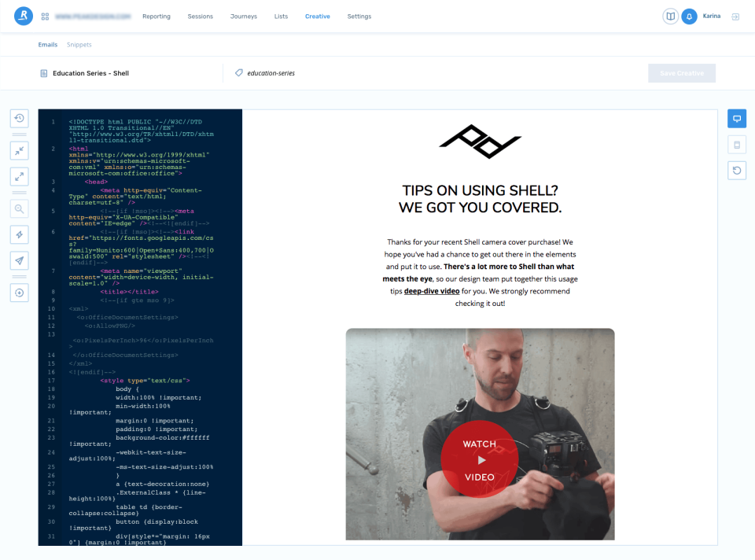Click the preview headline 'TIPS ON USING SHELL?'
Viewport: 755px width, 560px height.
[480, 190]
